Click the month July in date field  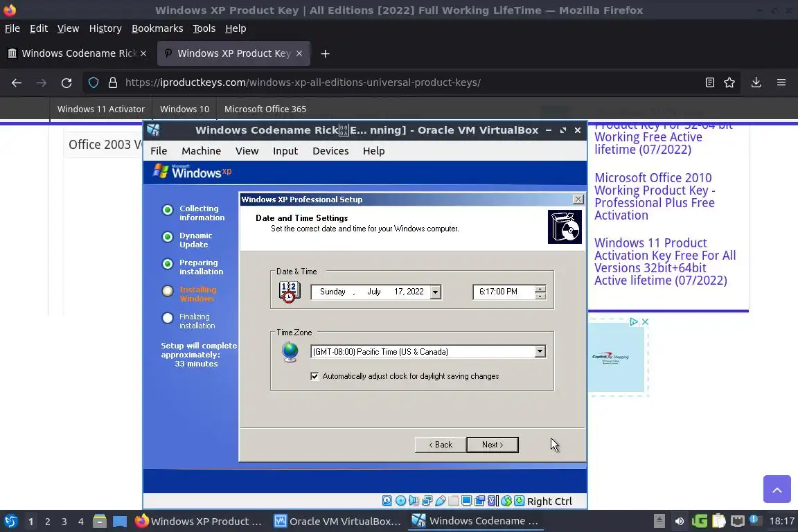[374, 292]
